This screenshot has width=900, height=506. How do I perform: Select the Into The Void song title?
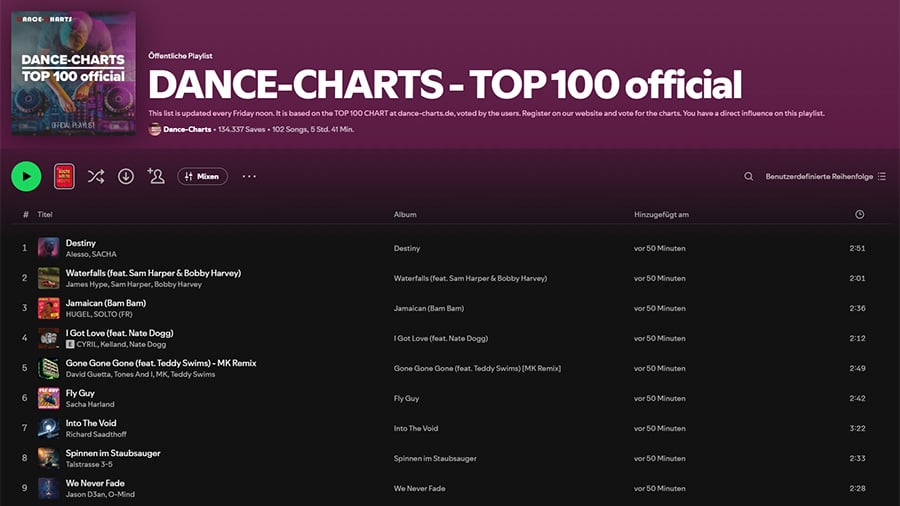91,423
